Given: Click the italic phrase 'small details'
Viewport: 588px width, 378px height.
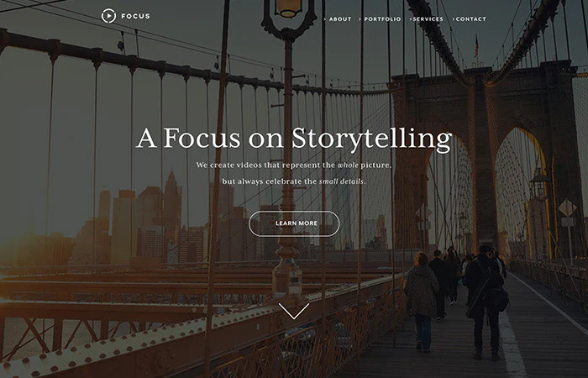Looking at the screenshot, I should pyautogui.click(x=341, y=181).
